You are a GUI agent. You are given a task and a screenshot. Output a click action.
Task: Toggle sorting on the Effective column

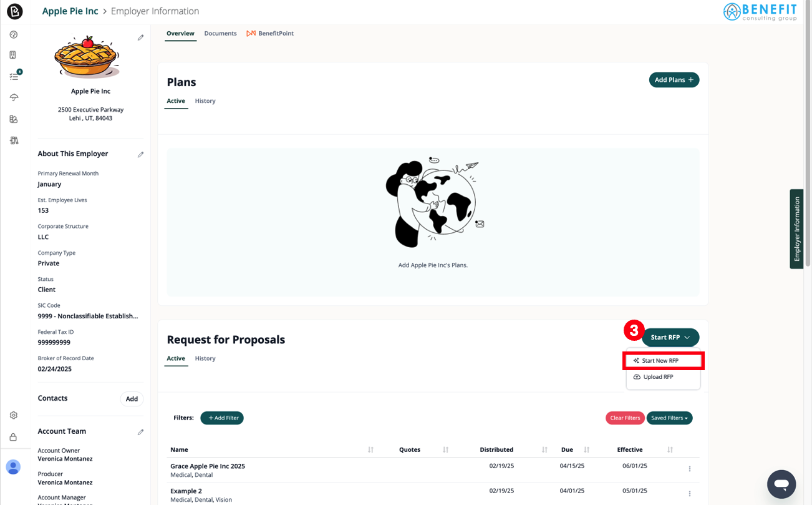[x=669, y=449]
